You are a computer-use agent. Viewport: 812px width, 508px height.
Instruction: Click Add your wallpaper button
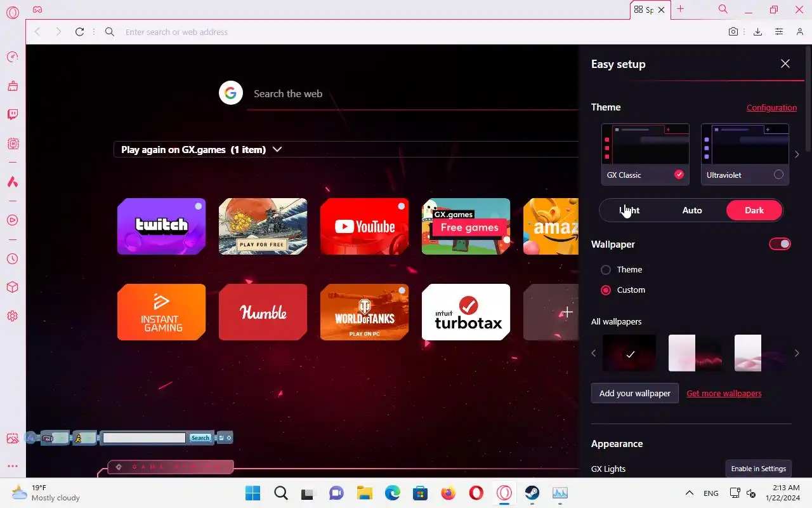click(635, 393)
